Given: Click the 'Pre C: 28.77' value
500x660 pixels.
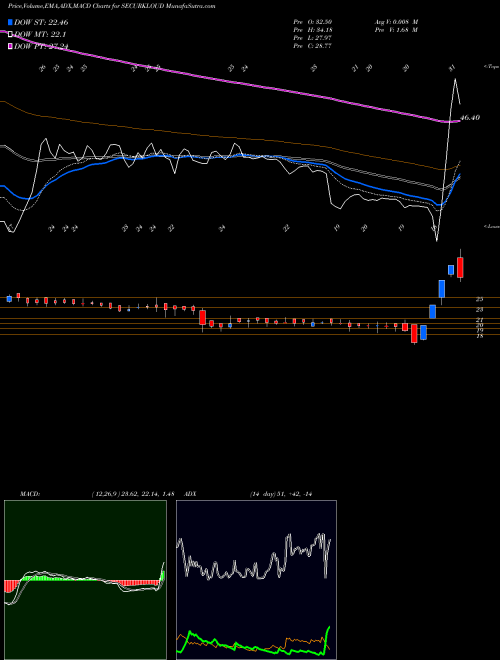Looking at the screenshot, I should tap(313, 46).
